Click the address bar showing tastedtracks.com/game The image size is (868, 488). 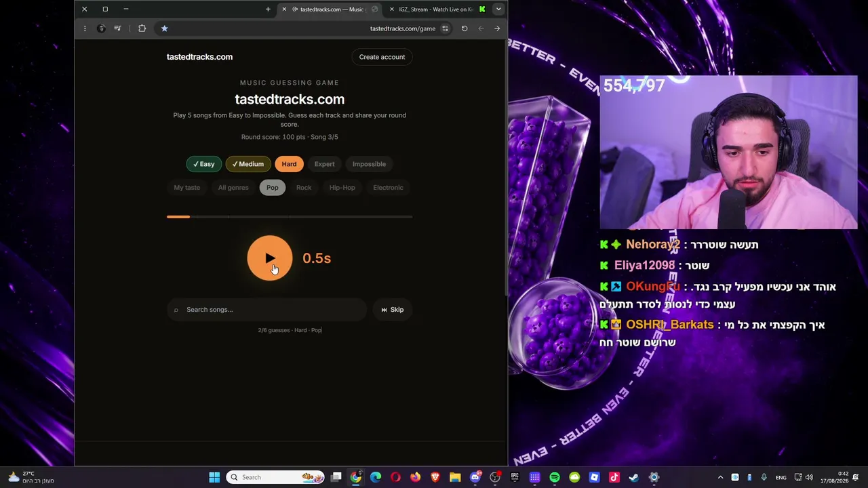point(402,28)
